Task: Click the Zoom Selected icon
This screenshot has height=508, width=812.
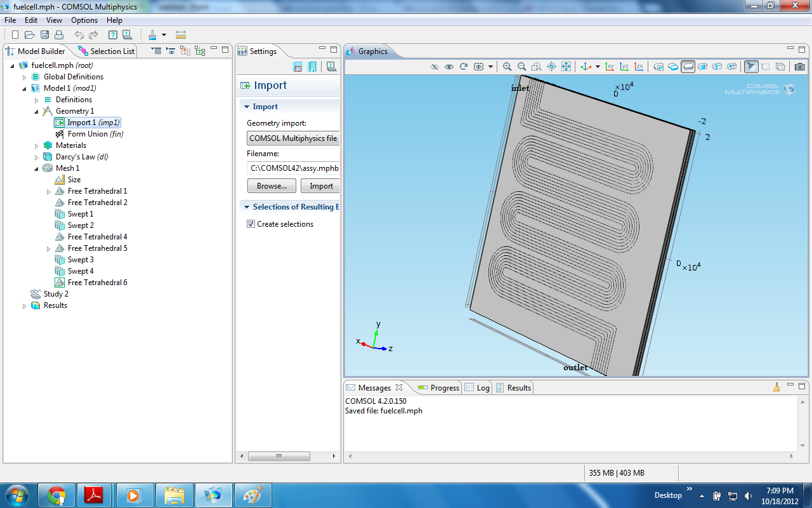Action: [x=551, y=67]
